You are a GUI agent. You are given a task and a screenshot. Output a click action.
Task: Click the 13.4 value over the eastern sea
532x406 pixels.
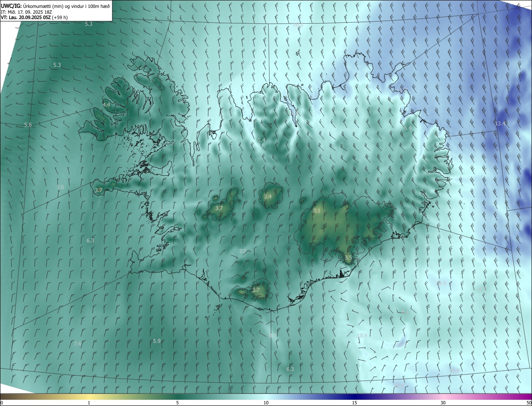coord(500,123)
